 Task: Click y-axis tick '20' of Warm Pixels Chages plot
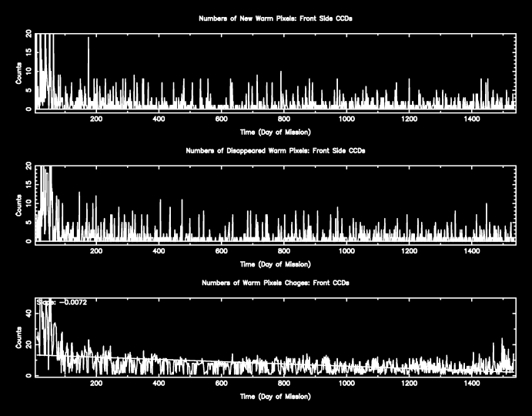pos(28,344)
